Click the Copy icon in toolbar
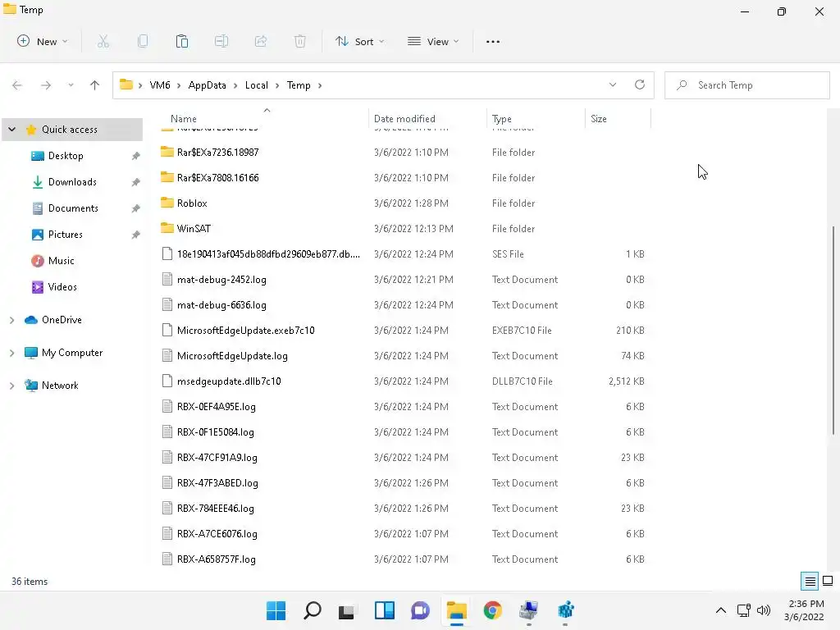 pos(143,41)
